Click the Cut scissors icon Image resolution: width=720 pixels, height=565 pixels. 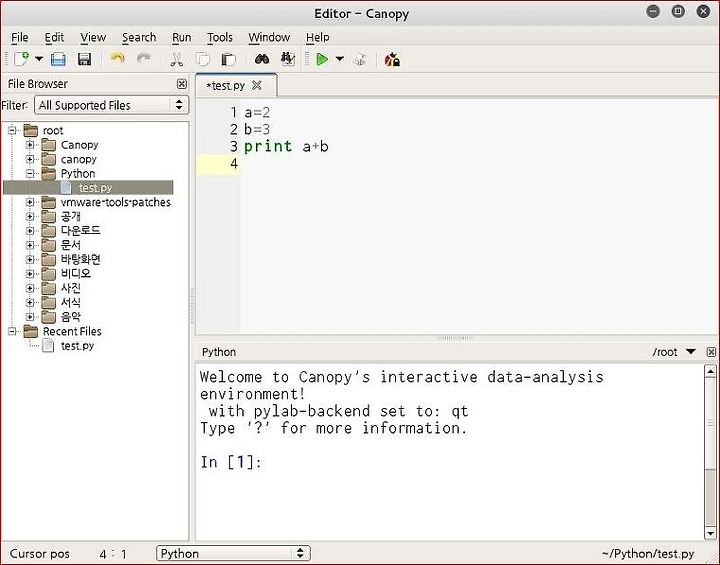(177, 59)
